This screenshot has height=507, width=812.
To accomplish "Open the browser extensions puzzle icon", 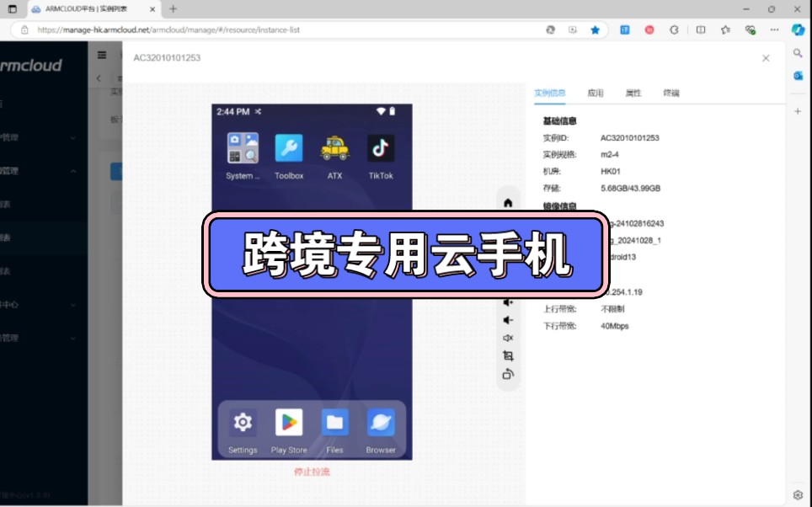I will [x=674, y=30].
